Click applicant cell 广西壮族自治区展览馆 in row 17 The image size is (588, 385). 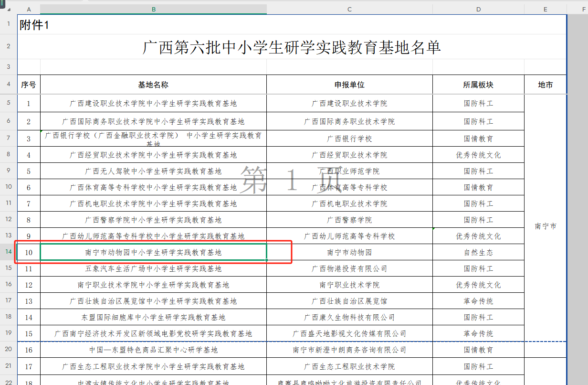pyautogui.click(x=349, y=301)
